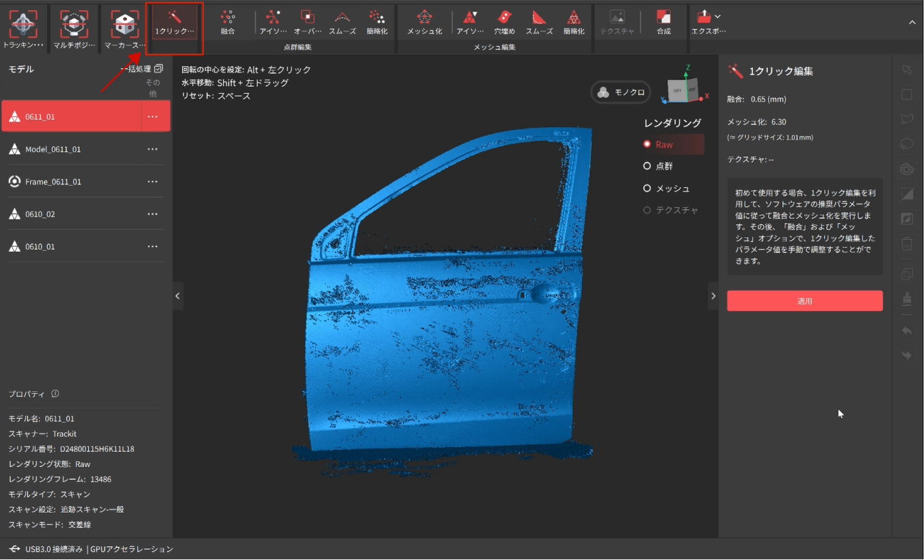Select Frame_0611_01 in the model list

[x=53, y=182]
